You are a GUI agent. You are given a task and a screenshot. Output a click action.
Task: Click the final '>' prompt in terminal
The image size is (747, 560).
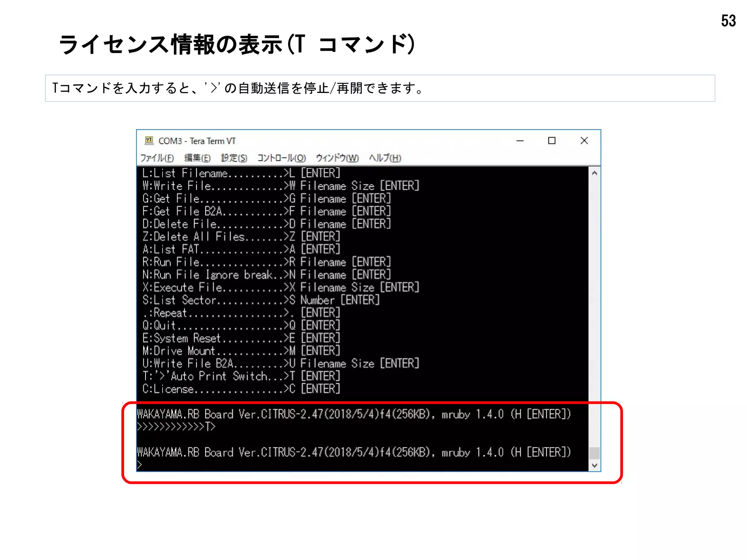point(140,465)
